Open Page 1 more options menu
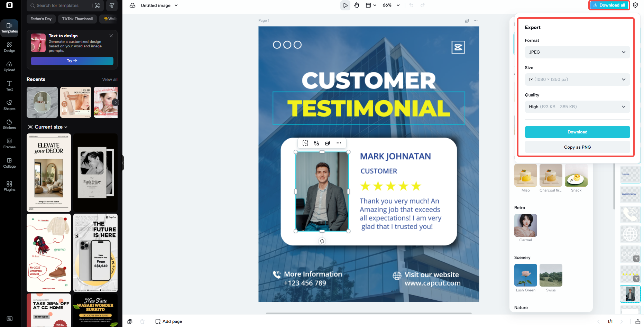Screen dimensions: 644x327 point(476,21)
